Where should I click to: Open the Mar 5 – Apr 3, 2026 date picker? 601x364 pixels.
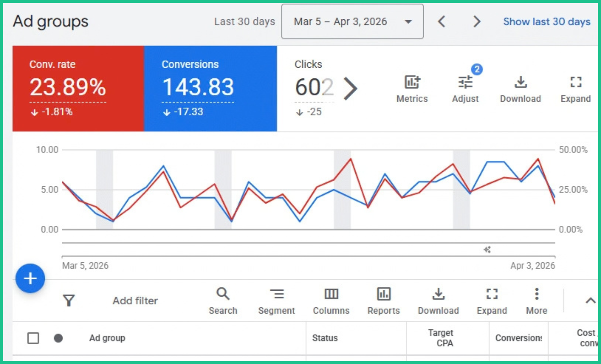[x=352, y=22]
